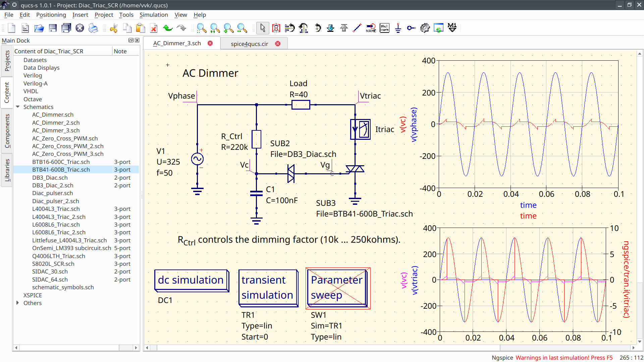Select the pointer selection tool
The height and width of the screenshot is (362, 644).
[x=263, y=28]
